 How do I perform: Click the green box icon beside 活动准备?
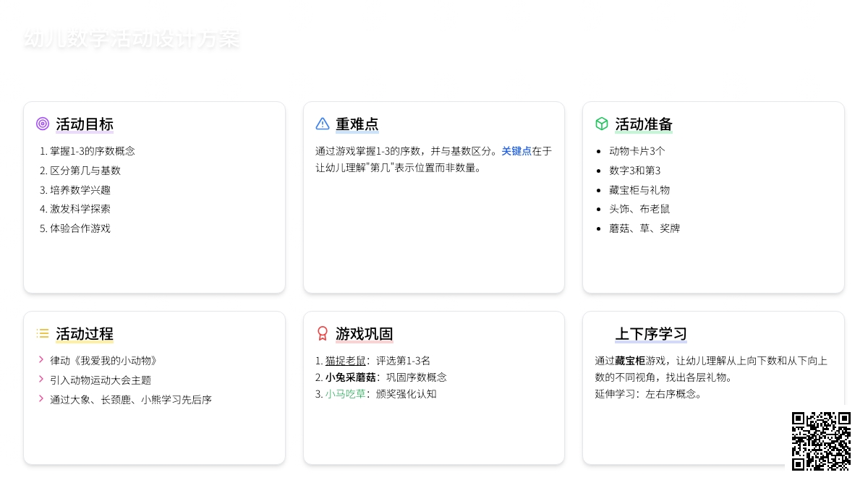[x=602, y=124]
